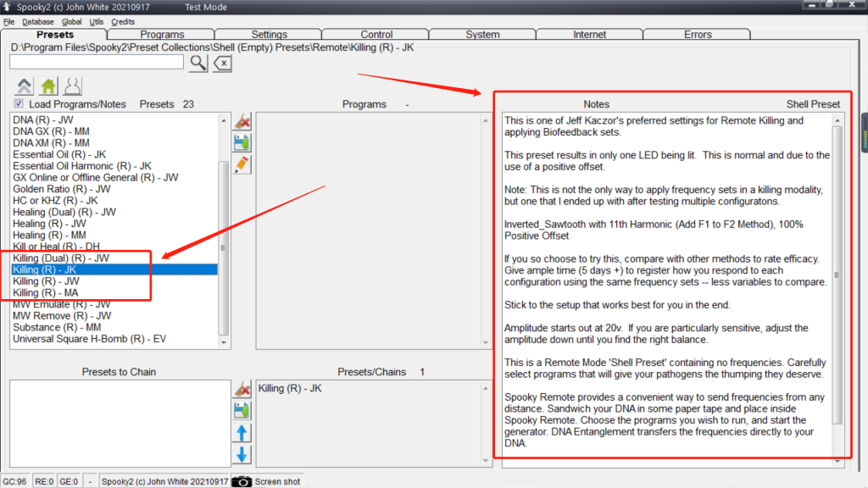
Task: Go up one folder level with the double-chevron icon
Action: [25, 86]
